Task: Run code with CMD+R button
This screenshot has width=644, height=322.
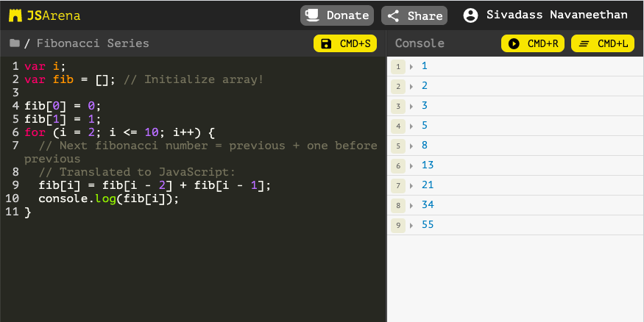Action: point(533,43)
